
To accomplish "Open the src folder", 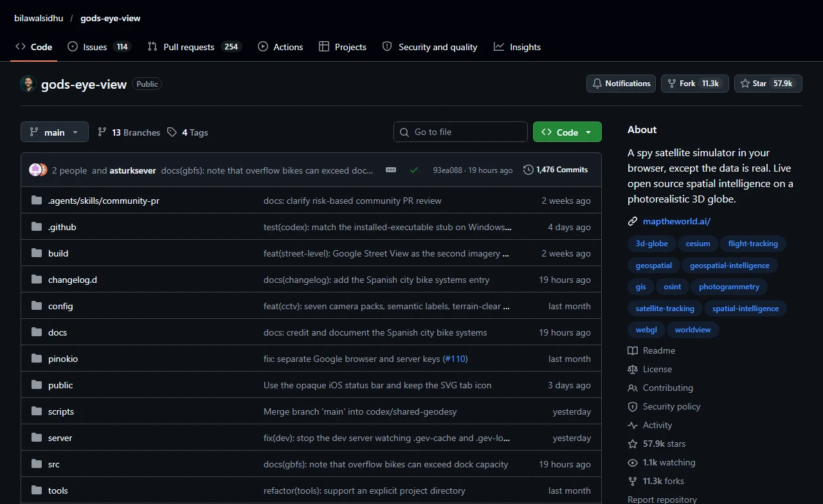I will coord(54,464).
